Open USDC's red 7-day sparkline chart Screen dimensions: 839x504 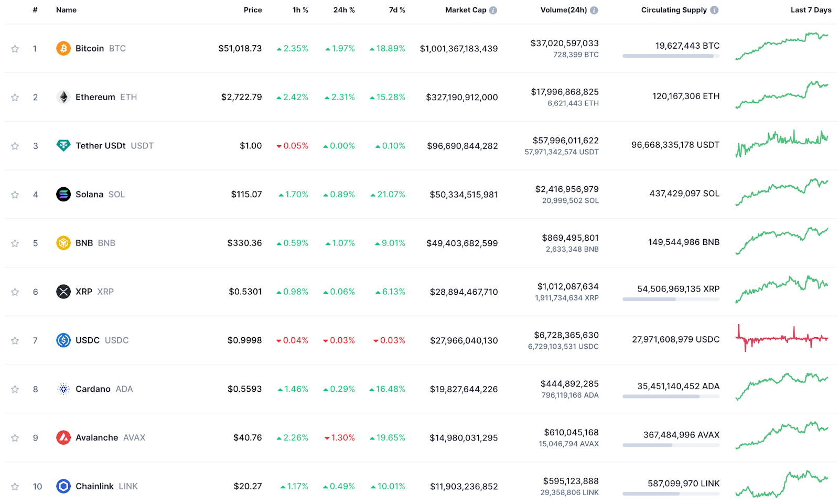click(782, 338)
